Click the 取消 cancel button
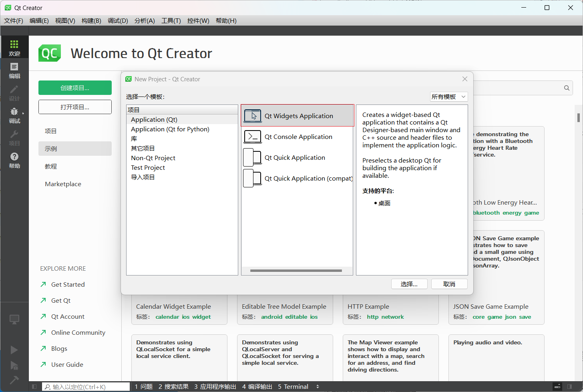 (x=449, y=284)
